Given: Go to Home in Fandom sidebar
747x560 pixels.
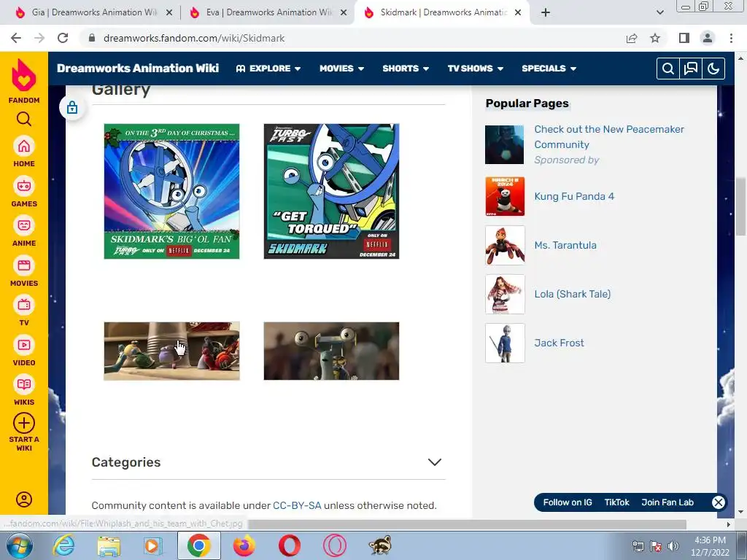Looking at the screenshot, I should [x=24, y=146].
